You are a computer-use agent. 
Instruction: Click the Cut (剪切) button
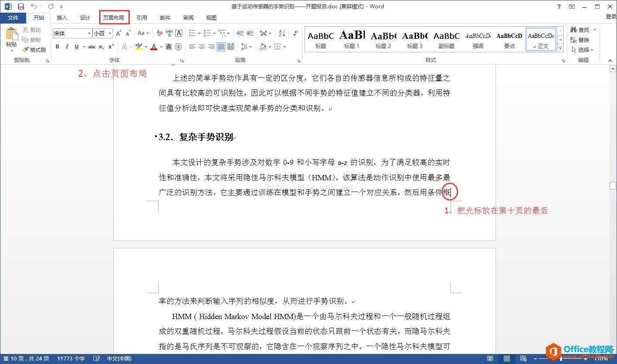[x=32, y=30]
